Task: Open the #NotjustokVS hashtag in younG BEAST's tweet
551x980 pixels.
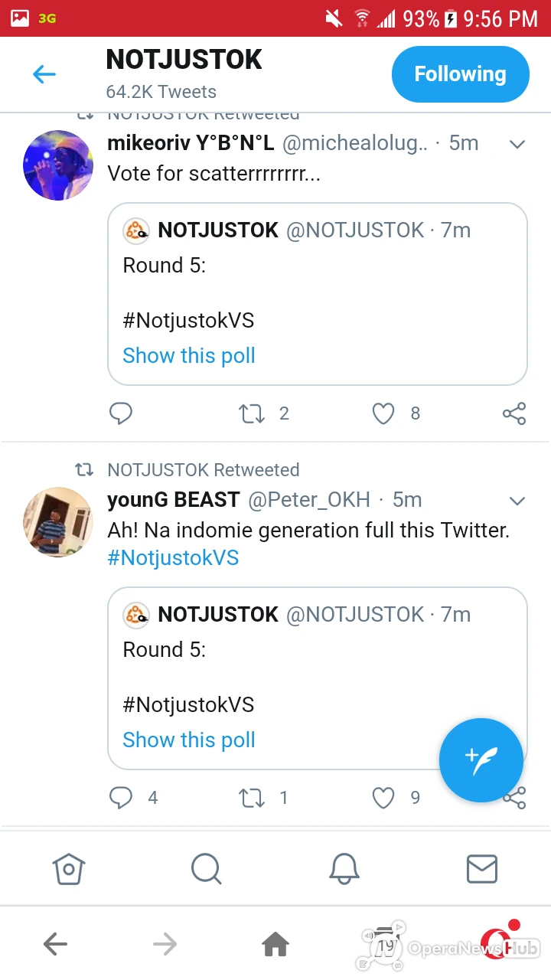Action: [x=173, y=557]
